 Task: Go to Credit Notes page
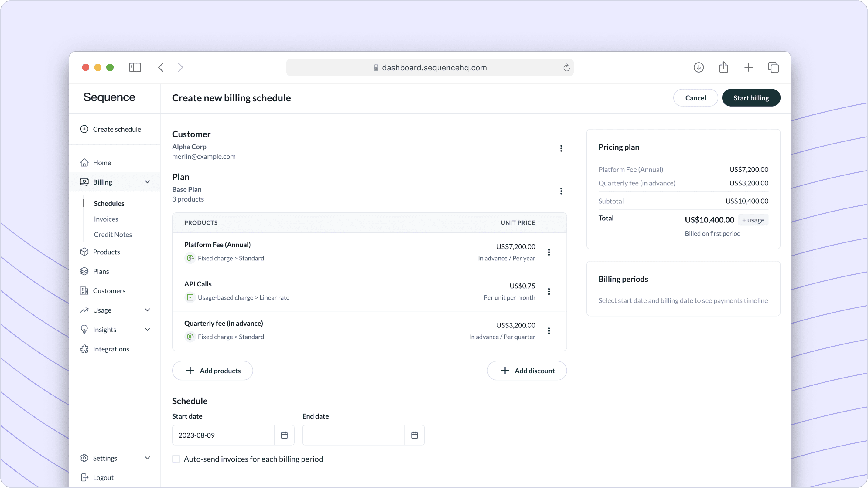tap(113, 234)
